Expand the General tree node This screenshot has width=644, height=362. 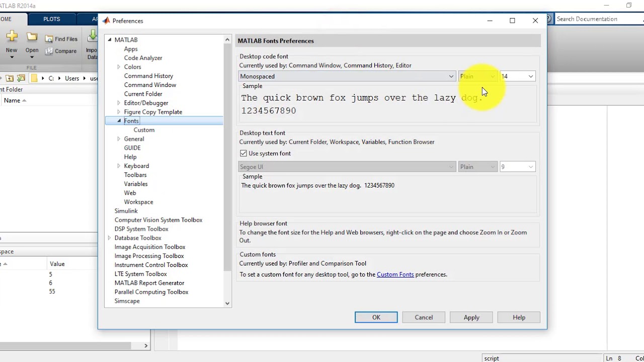[119, 139]
